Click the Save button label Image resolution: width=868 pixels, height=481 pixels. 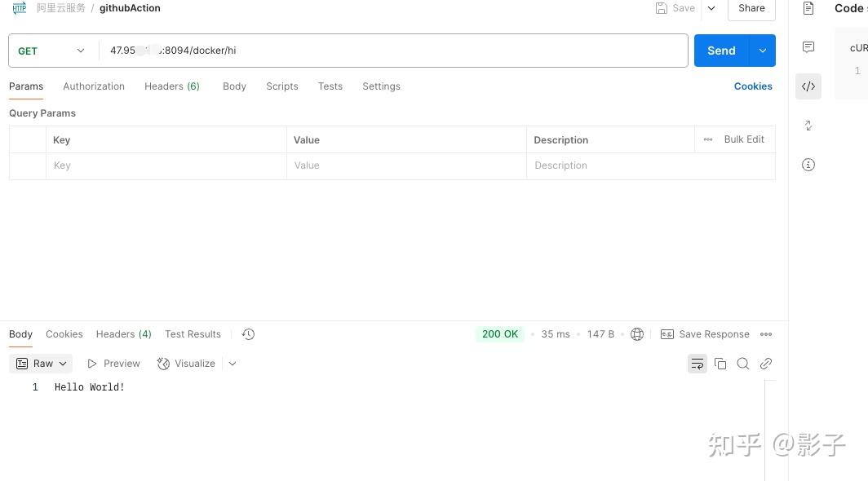click(684, 8)
